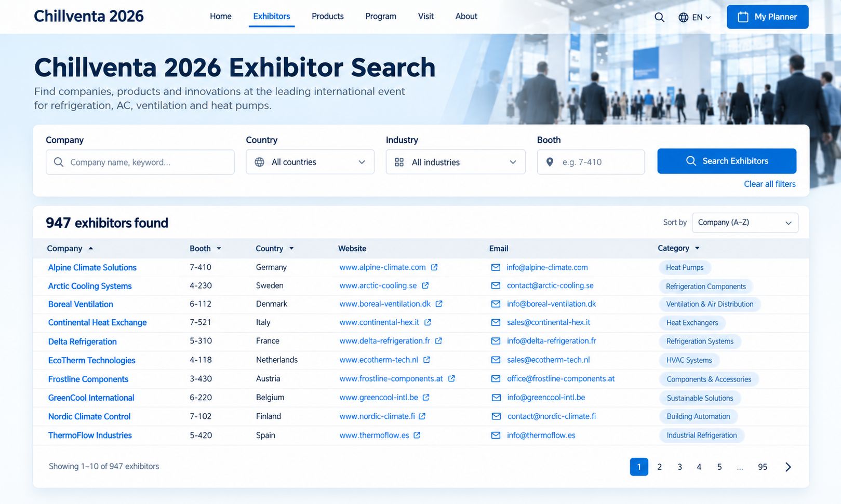Open Sort by Company (A–Z) dropdown
The width and height of the screenshot is (841, 504).
tap(745, 223)
